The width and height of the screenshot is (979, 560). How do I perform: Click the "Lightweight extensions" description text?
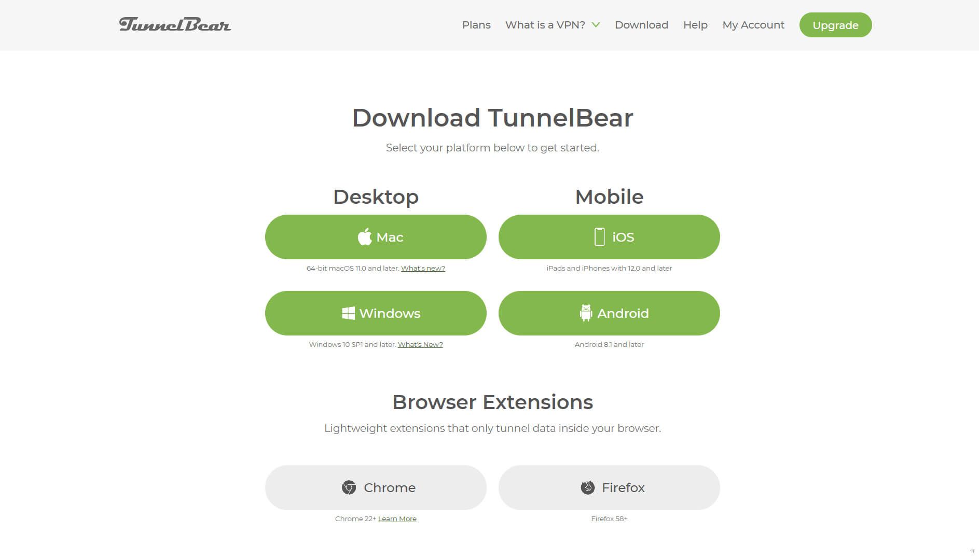pyautogui.click(x=492, y=428)
